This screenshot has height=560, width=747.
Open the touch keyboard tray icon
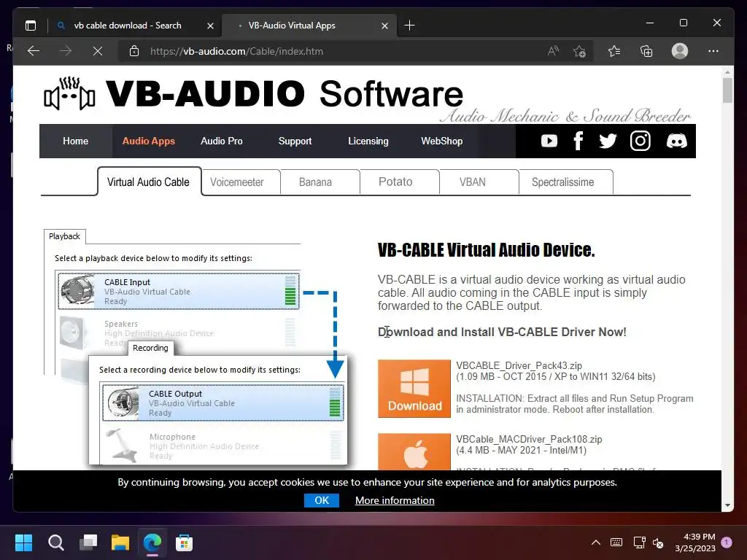(x=616, y=542)
